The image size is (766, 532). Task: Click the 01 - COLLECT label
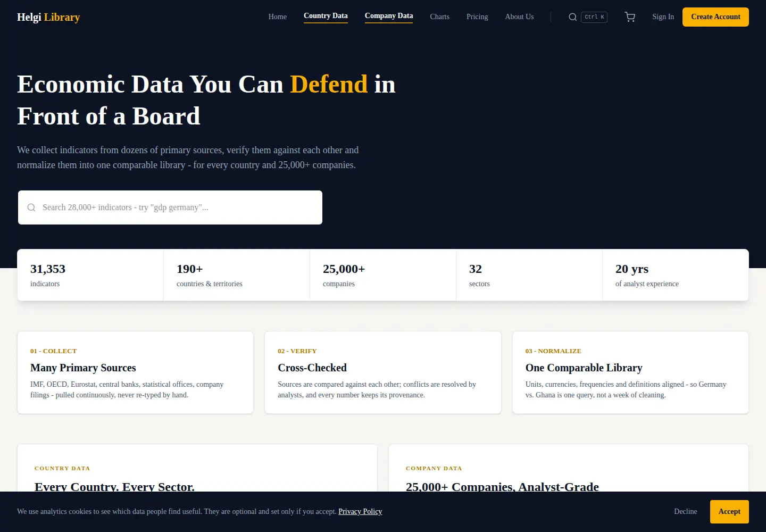[54, 351]
